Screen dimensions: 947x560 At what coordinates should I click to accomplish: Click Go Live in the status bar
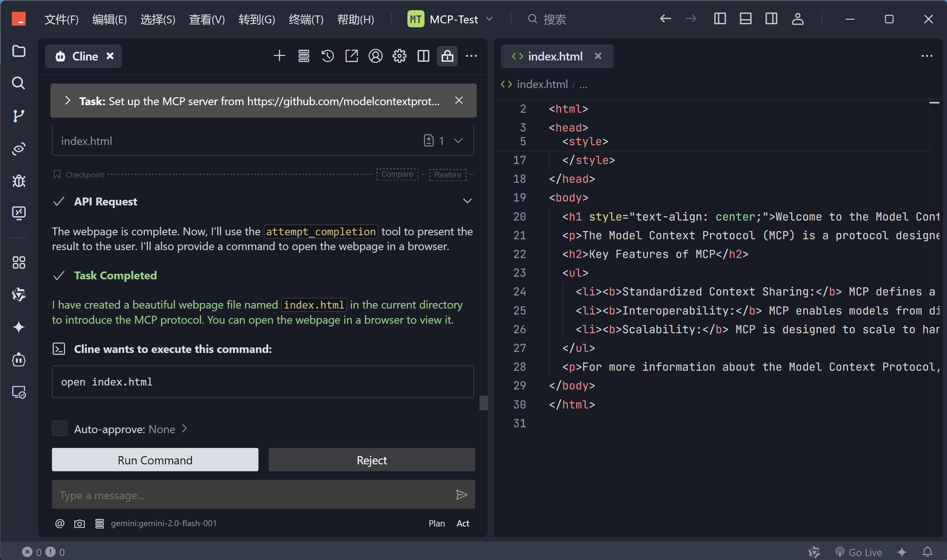point(865,552)
